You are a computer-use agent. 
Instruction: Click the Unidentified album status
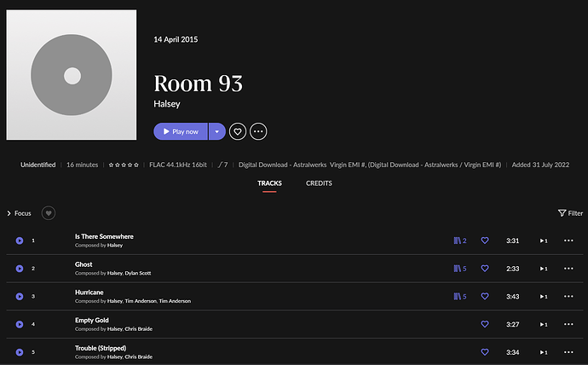tap(37, 165)
